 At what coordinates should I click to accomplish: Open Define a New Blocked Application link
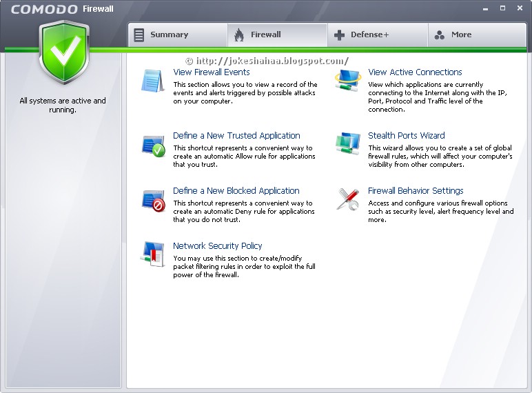pyautogui.click(x=236, y=191)
